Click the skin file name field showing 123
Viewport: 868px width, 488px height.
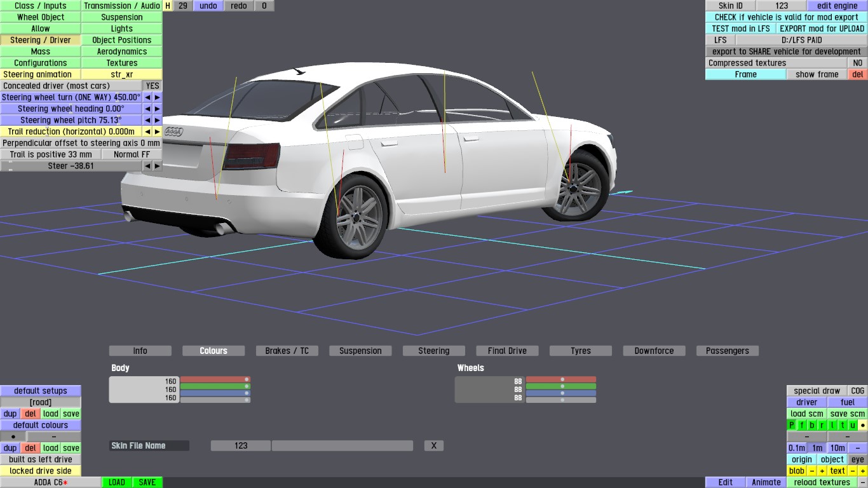(x=241, y=445)
